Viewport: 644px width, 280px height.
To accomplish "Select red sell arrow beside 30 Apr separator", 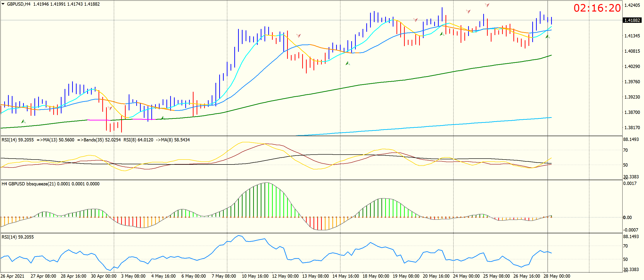I will tap(110, 108).
